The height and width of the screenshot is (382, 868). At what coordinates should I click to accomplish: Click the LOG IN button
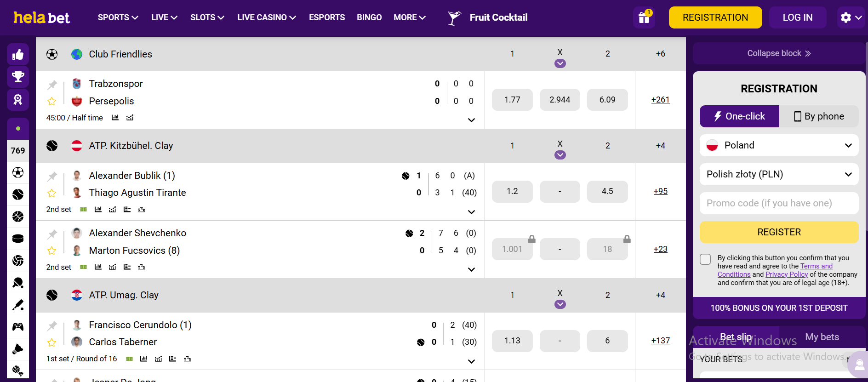click(x=798, y=17)
